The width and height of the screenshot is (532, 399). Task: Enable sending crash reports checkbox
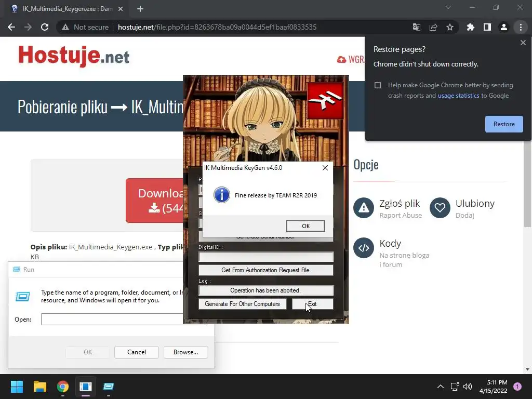[378, 85]
